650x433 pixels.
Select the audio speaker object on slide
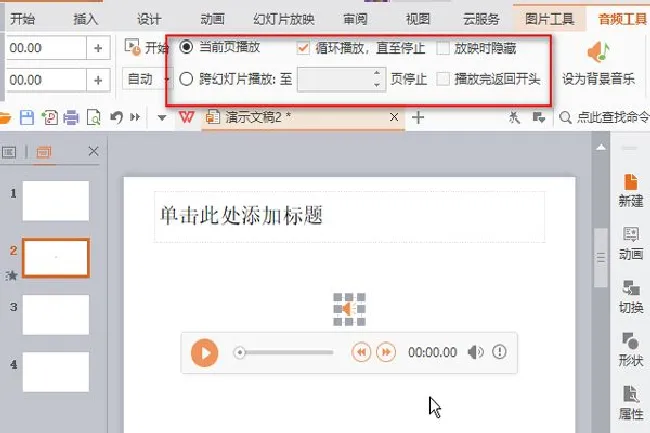[349, 309]
